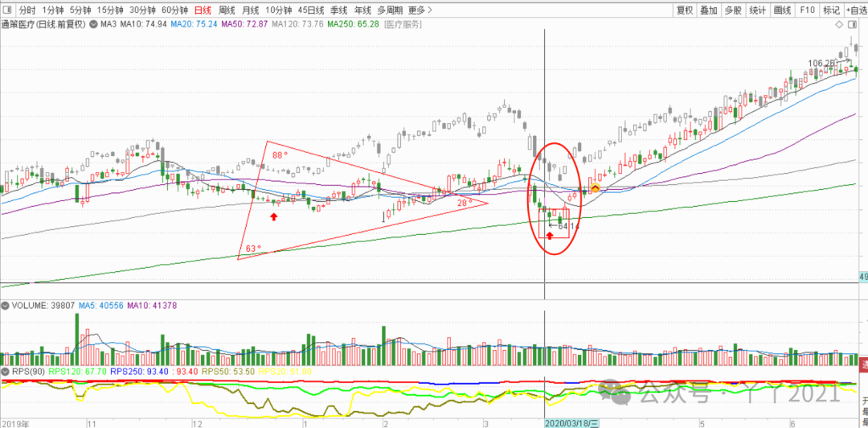
Task: Select the 60分钟 period tab
Action: click(174, 10)
